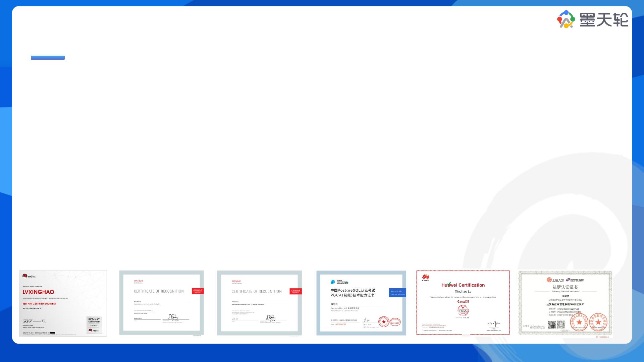Click the China PostgreSQL Association elephant logo
The height and width of the screenshot is (362, 644).
333,282
